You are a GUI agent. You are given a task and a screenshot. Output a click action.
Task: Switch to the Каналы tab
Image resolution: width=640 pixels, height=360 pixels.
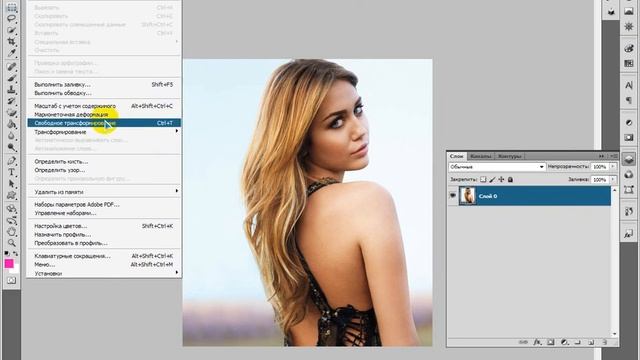(x=481, y=156)
